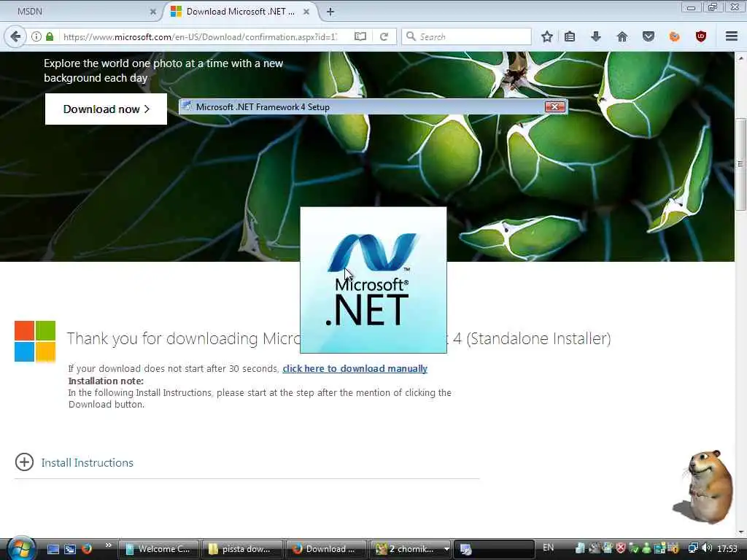Focus the Search box
This screenshot has height=560, width=747.
(x=467, y=36)
